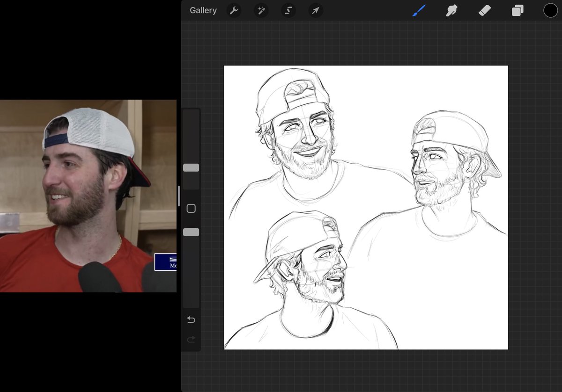
Task: Open the black color swatch picker
Action: point(550,10)
